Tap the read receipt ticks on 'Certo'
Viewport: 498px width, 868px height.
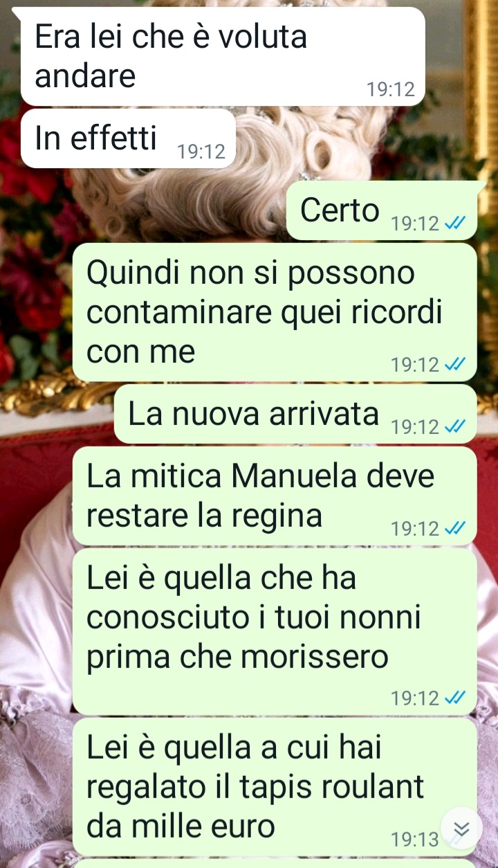pyautogui.click(x=456, y=224)
